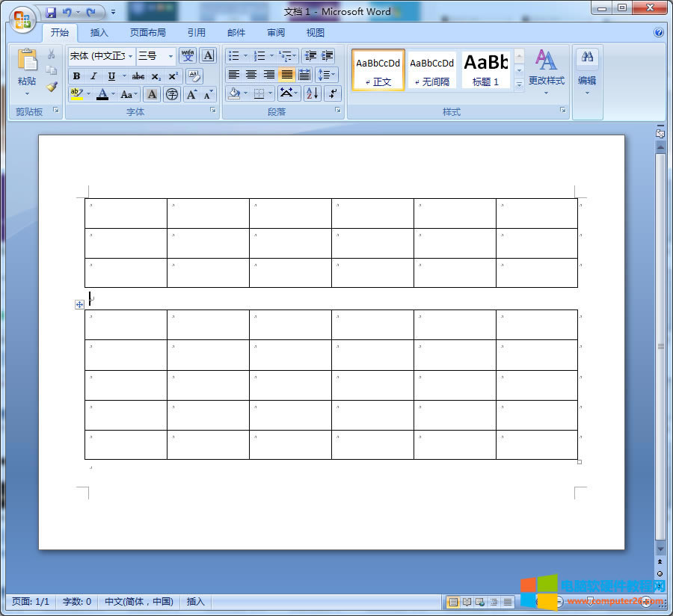Toggle bold formatting

point(76,76)
